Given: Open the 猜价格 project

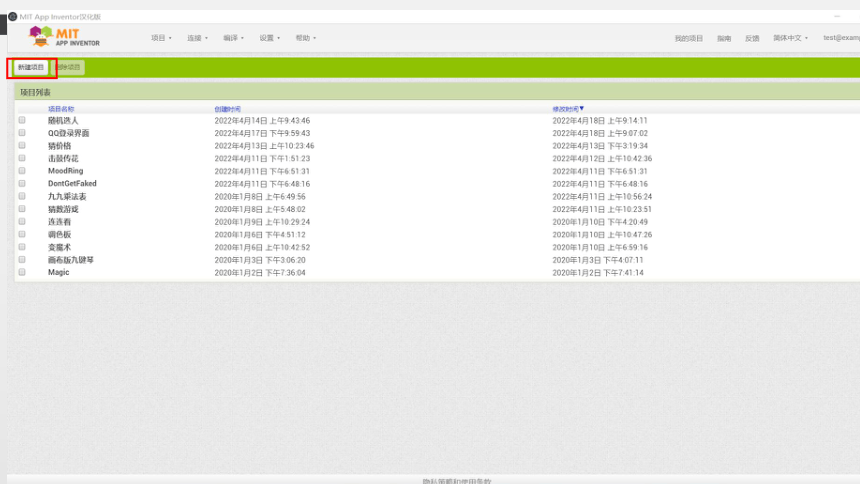Looking at the screenshot, I should 59,146.
